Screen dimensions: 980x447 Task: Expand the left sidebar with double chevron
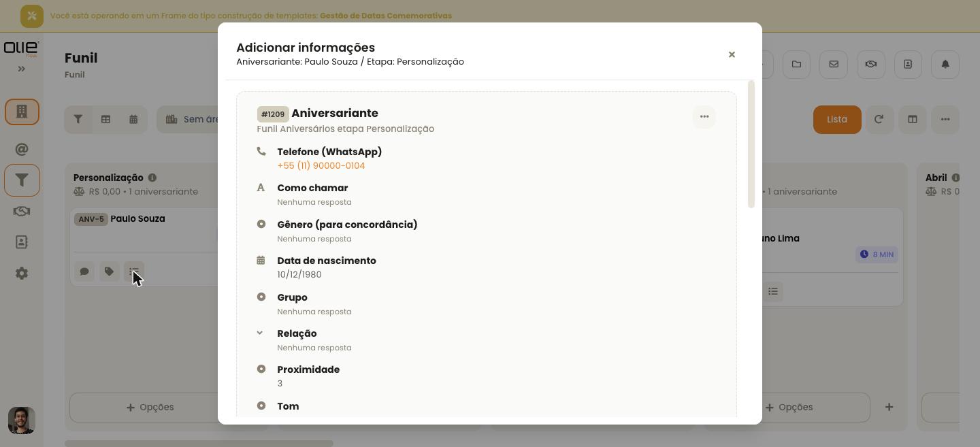[x=21, y=69]
